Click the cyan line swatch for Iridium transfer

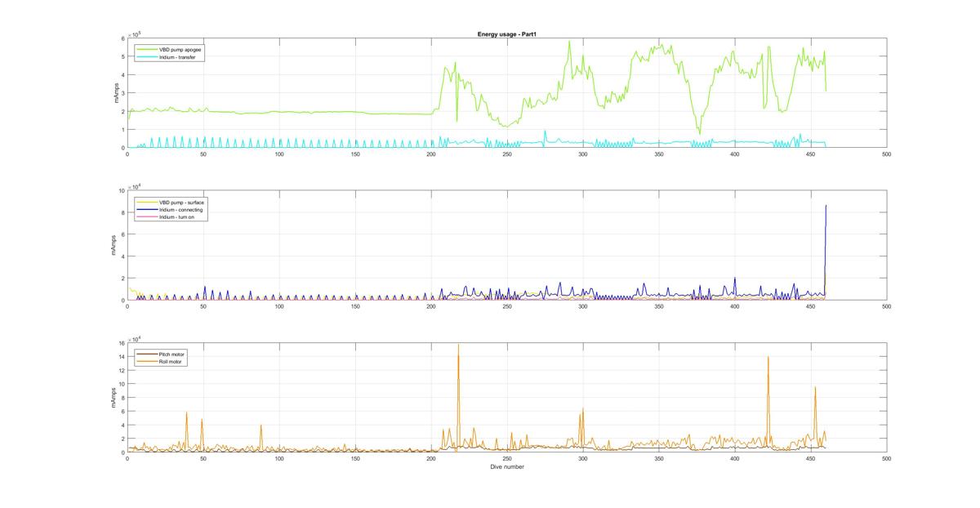[147, 56]
